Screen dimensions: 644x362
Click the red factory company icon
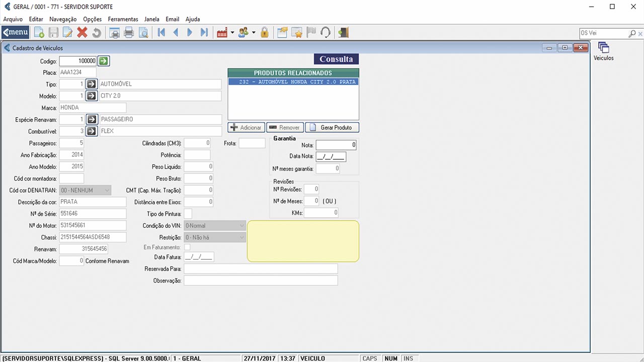[222, 33]
